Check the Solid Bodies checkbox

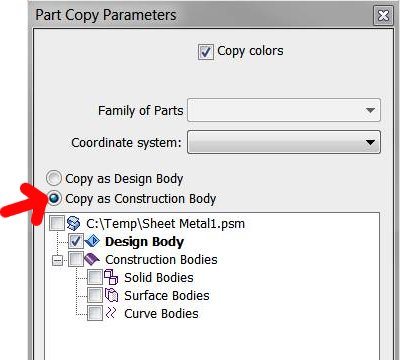(95, 277)
